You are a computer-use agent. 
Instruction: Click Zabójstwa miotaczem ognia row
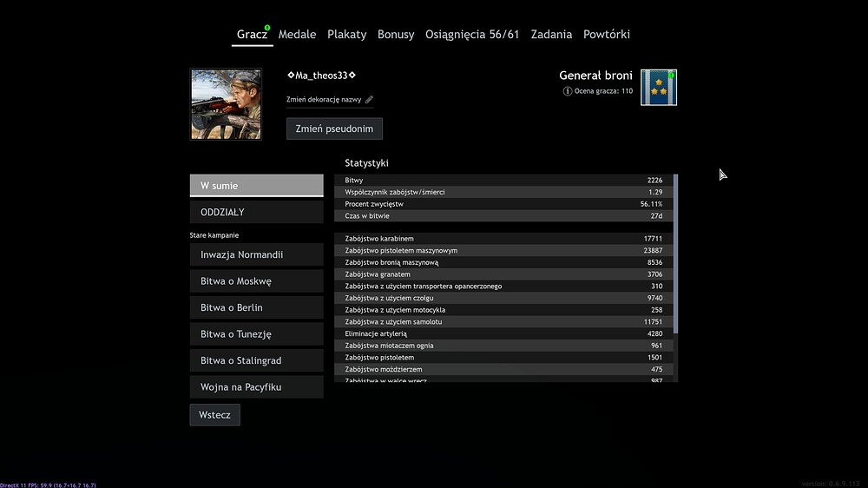tap(503, 346)
